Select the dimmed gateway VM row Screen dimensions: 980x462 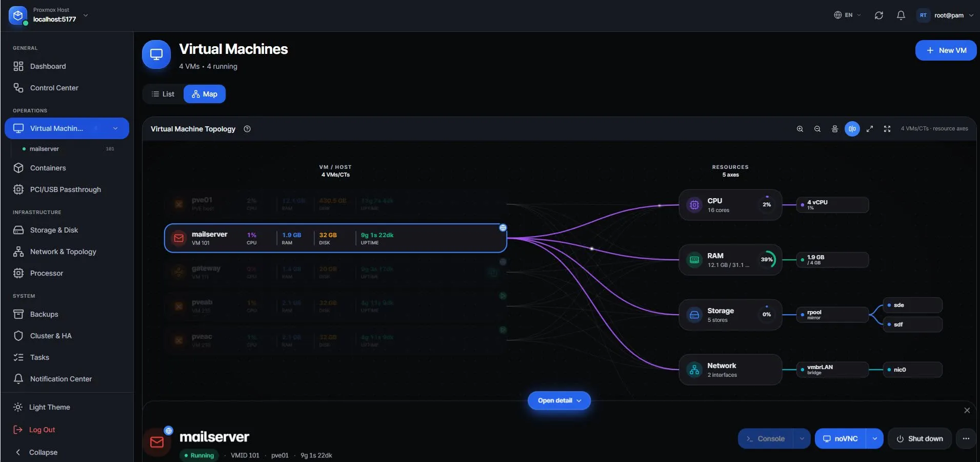click(x=335, y=272)
